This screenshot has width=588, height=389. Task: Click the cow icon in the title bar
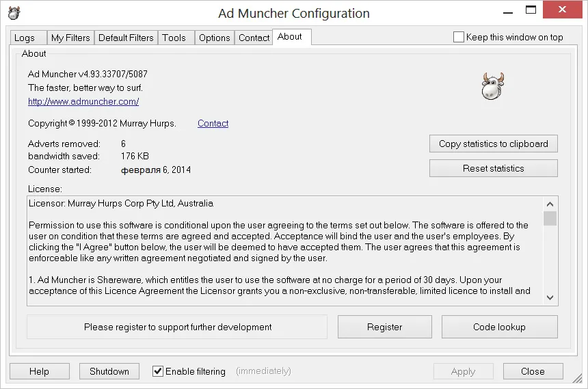[x=14, y=13]
